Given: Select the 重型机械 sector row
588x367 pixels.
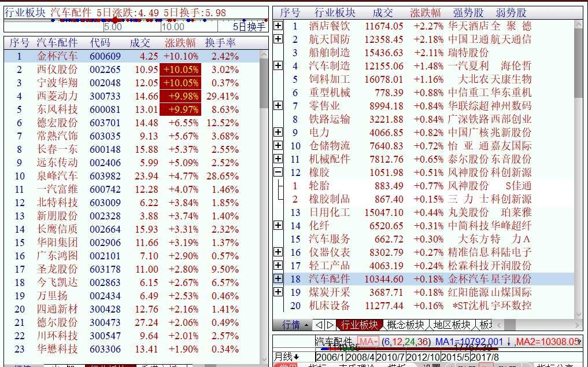Looking at the screenshot, I should click(x=429, y=93).
